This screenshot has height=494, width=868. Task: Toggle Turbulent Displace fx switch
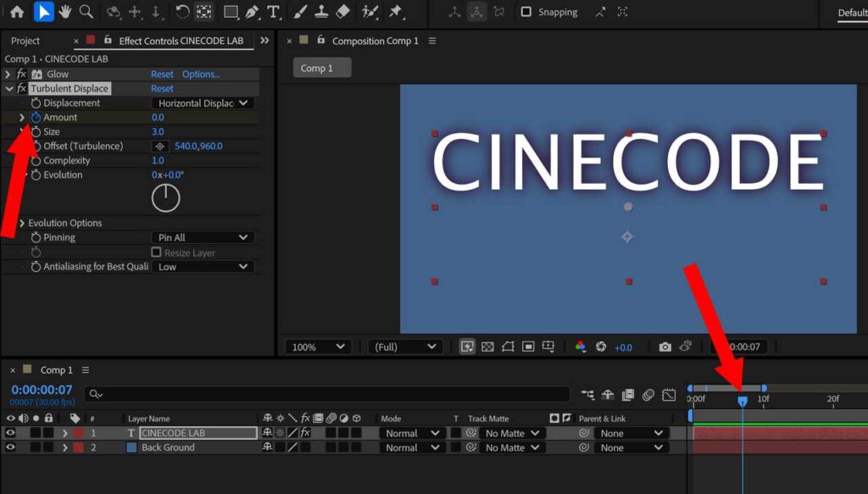point(21,88)
